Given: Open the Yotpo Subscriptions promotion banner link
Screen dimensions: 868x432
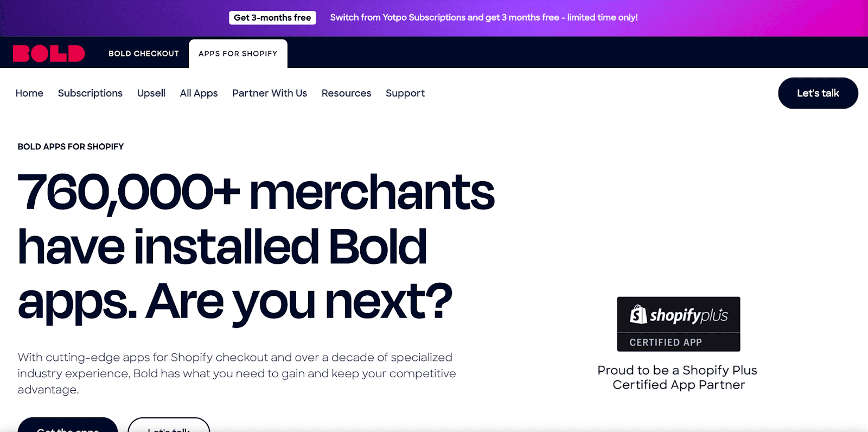Looking at the screenshot, I should (484, 17).
